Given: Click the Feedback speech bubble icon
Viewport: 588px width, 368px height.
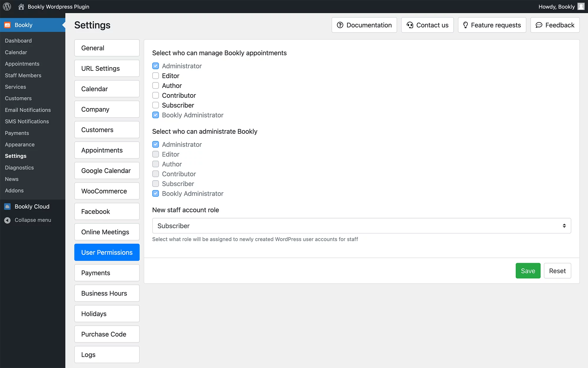Looking at the screenshot, I should click(x=539, y=25).
